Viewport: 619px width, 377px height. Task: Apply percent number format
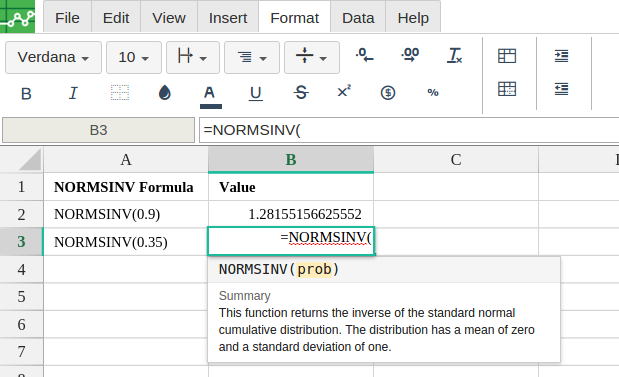(433, 93)
